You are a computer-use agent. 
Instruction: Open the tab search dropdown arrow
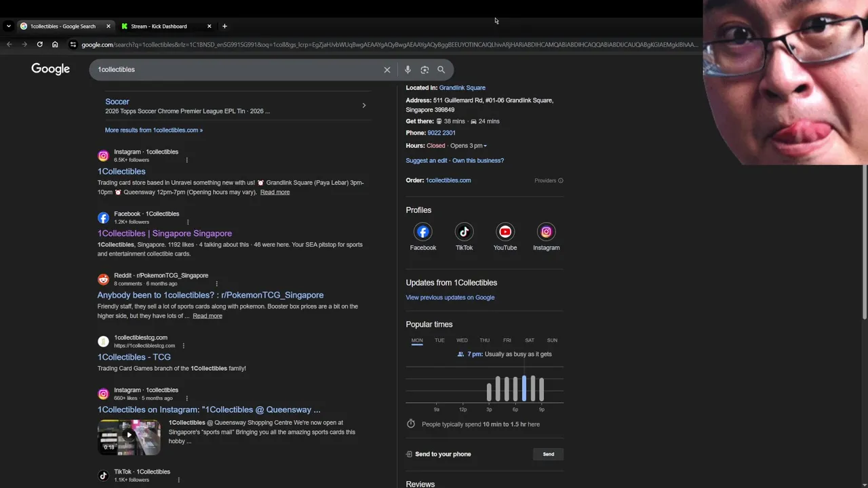tap(8, 26)
